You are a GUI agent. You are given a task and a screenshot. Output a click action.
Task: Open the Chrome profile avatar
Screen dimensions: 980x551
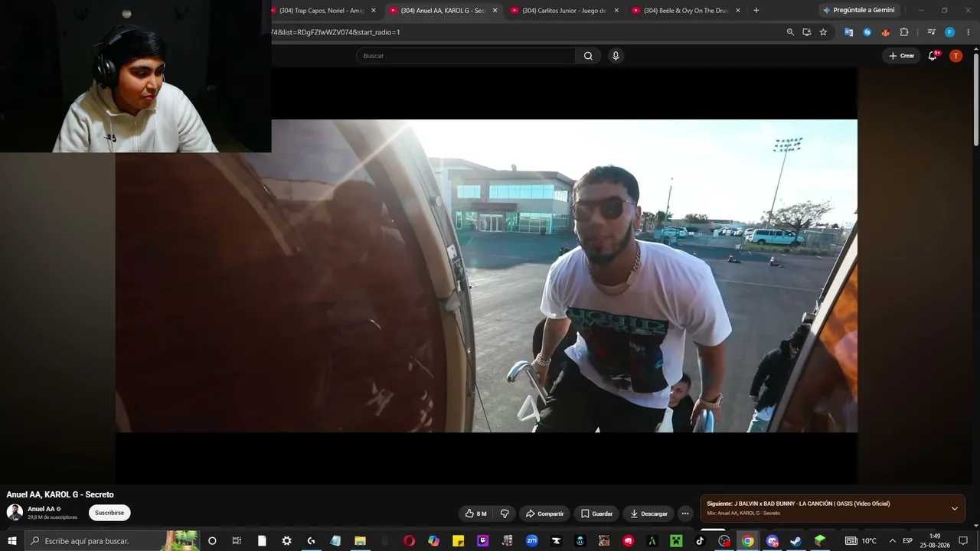pos(949,32)
